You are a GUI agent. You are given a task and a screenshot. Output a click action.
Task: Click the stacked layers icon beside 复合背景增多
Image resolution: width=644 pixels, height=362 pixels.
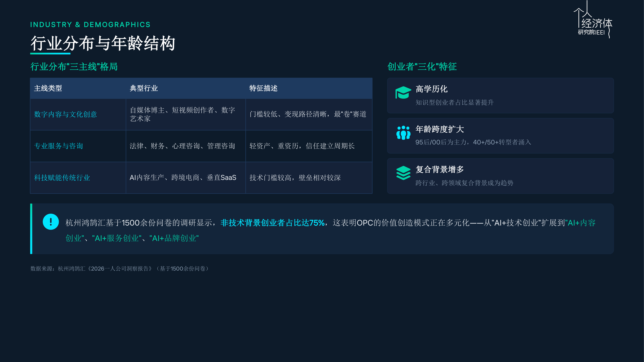click(403, 173)
